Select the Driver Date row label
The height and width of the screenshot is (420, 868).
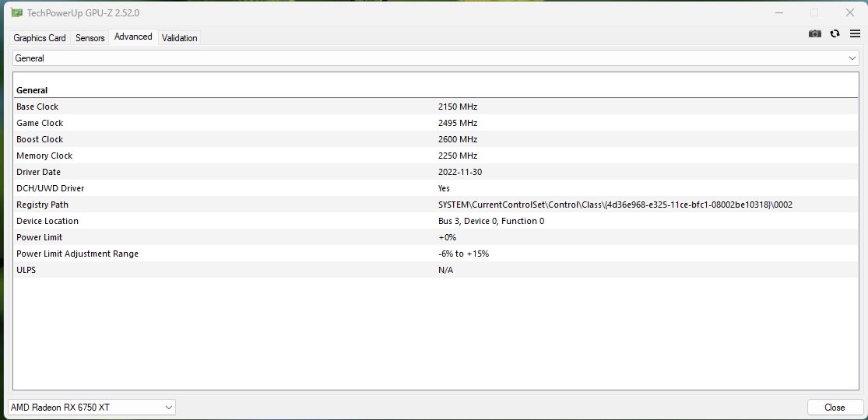38,172
